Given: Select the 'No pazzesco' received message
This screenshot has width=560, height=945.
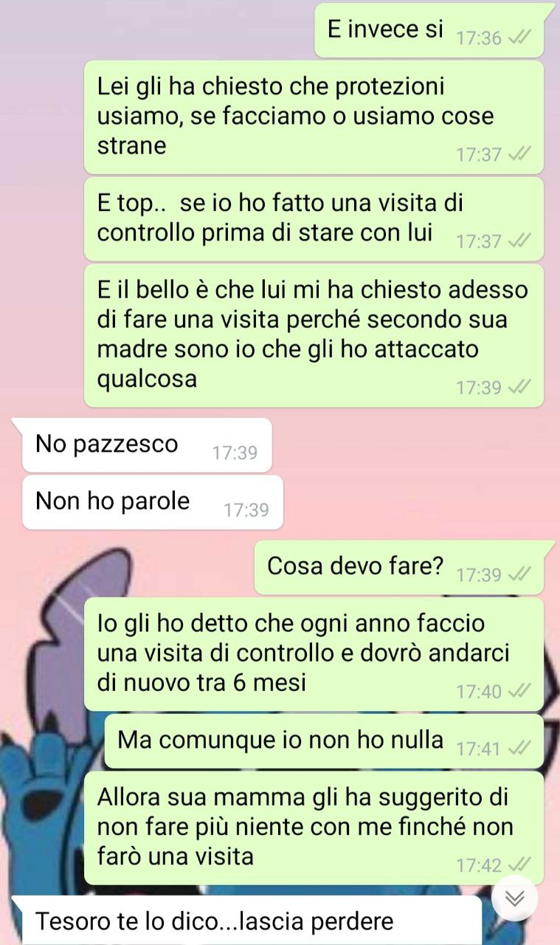Looking at the screenshot, I should coord(147,445).
